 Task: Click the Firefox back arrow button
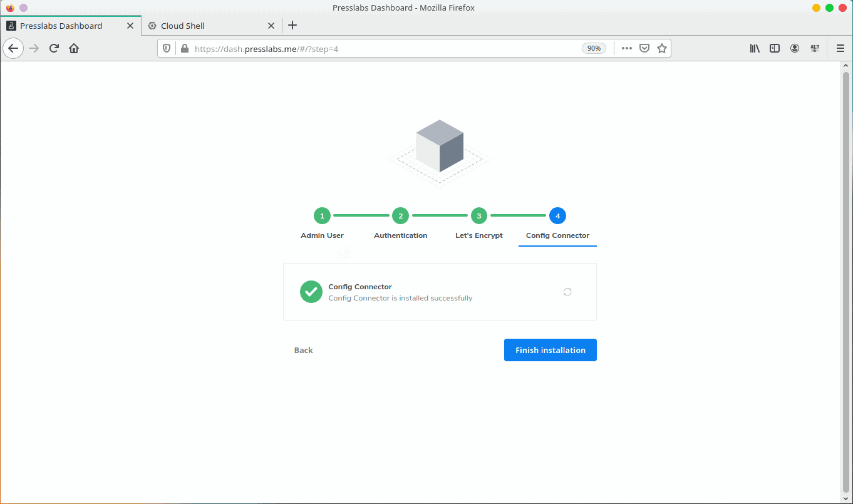coord(13,48)
